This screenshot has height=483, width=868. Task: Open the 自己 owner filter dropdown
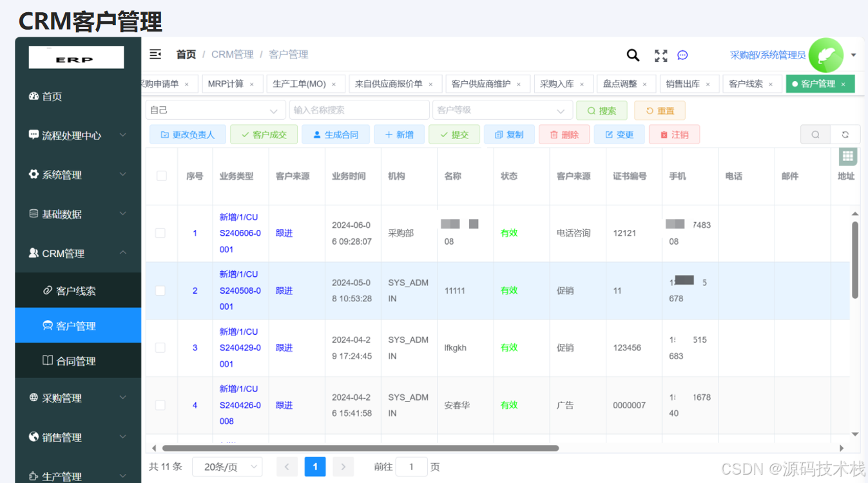216,110
